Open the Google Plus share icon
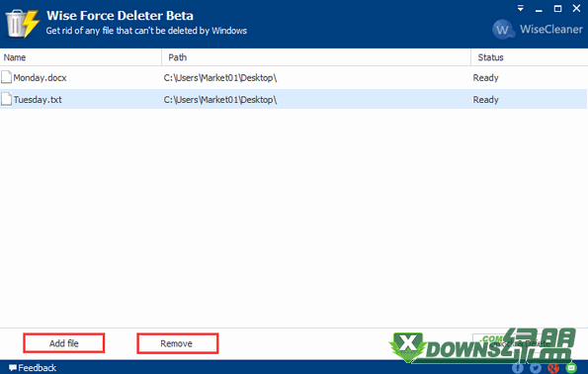 point(553,368)
